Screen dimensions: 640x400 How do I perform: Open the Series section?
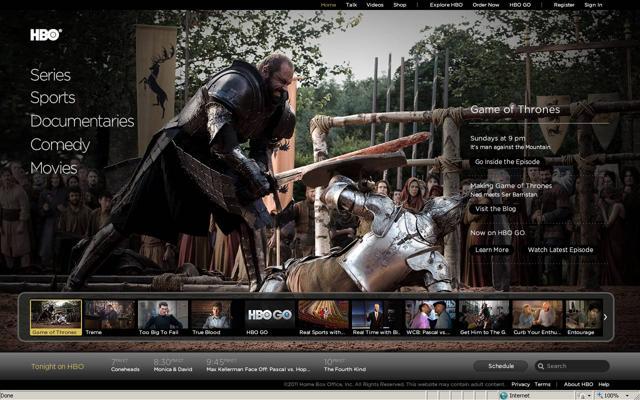tap(50, 75)
